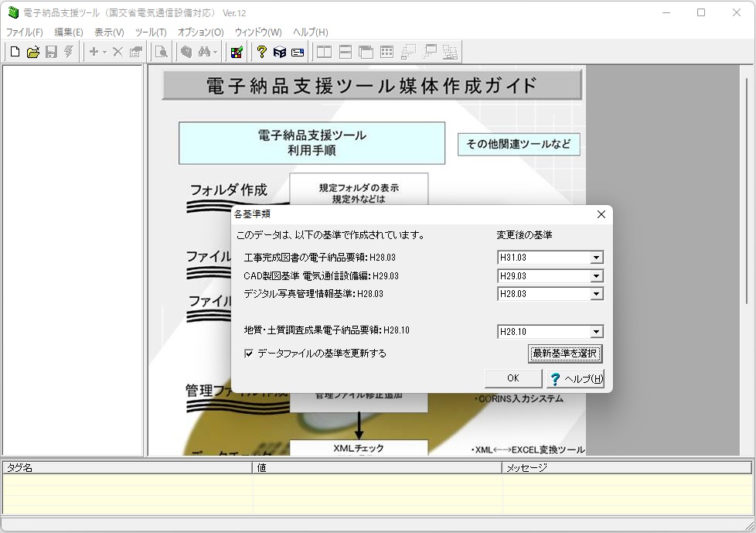This screenshot has width=756, height=533.
Task: Open the ツール(T) menu
Action: coord(151,32)
